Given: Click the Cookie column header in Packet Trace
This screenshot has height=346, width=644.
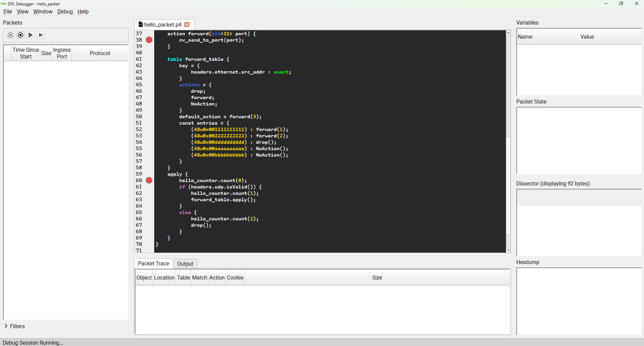Looking at the screenshot, I should coord(235,277).
